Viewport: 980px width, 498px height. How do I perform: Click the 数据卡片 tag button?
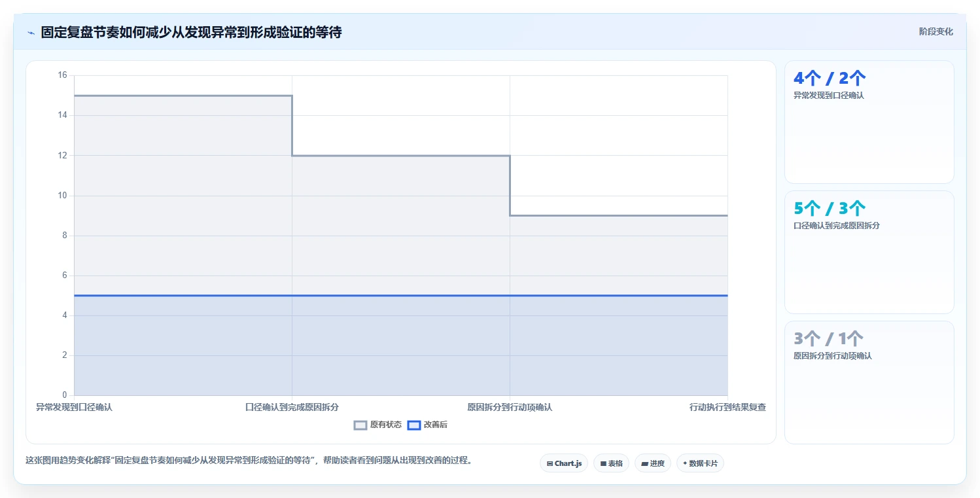point(700,463)
